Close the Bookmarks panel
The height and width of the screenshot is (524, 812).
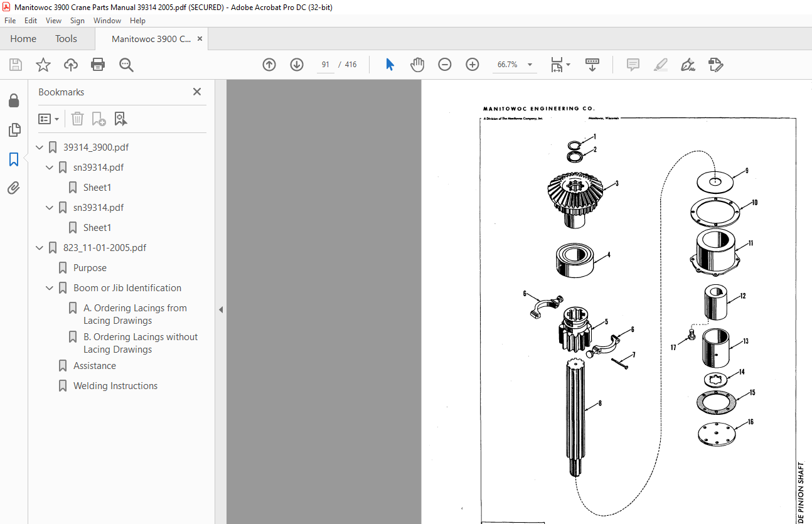[x=197, y=92]
